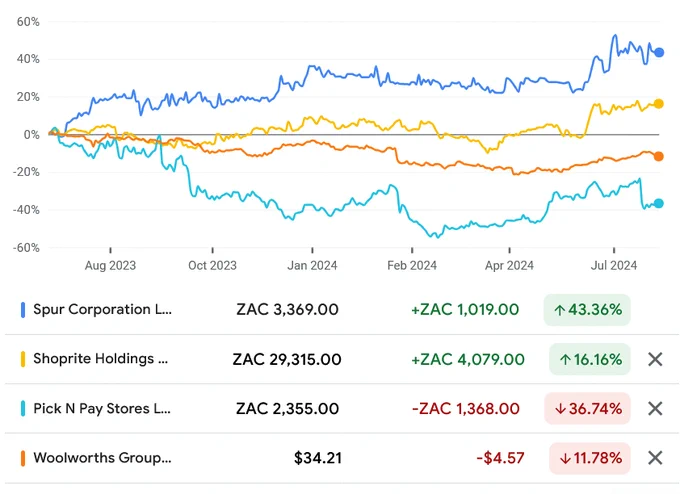The width and height of the screenshot is (680, 494).
Task: Click the 36.74% loss badge
Action: (587, 409)
